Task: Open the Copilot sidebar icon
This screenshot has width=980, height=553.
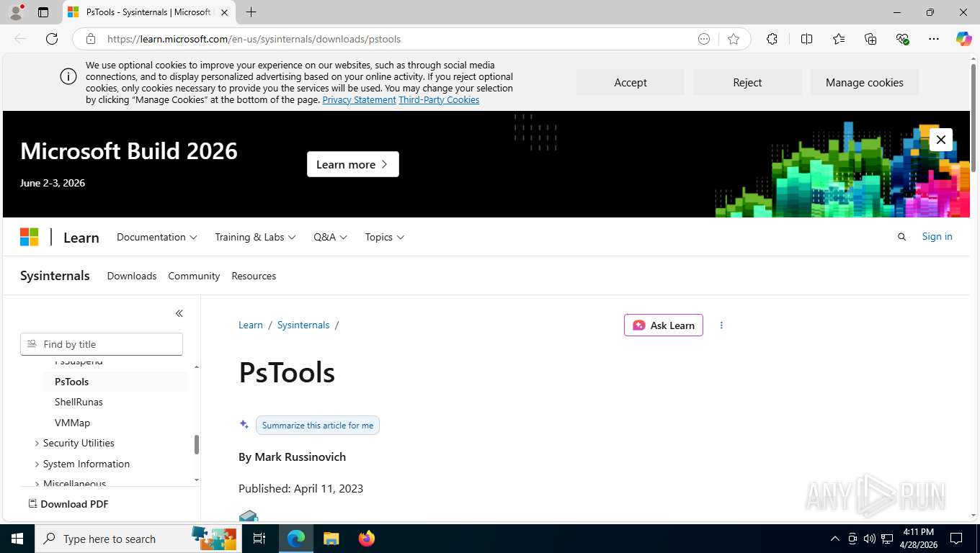Action: coord(963,39)
